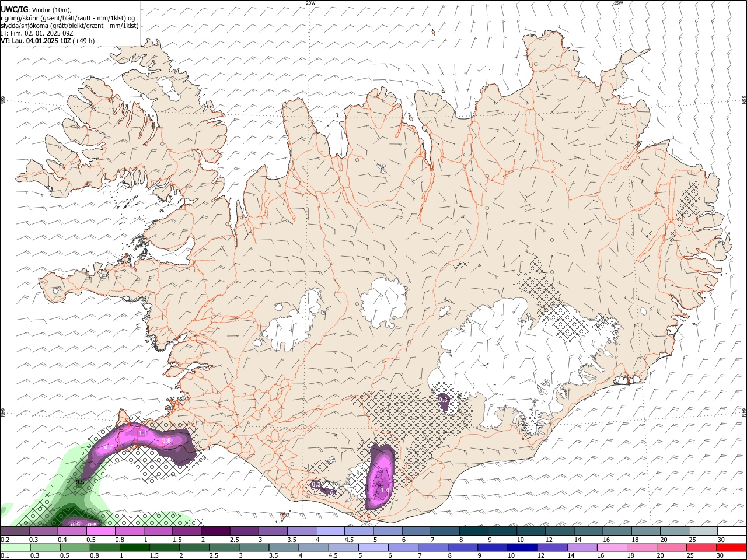Screen dimensions: 747x560
Task: Click the bright magenta swatch right of the top row's 0.5 label
Action: click(x=101, y=531)
